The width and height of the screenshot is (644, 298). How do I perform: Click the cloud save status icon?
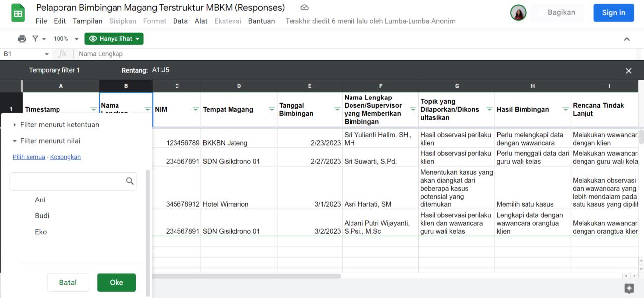click(305, 8)
